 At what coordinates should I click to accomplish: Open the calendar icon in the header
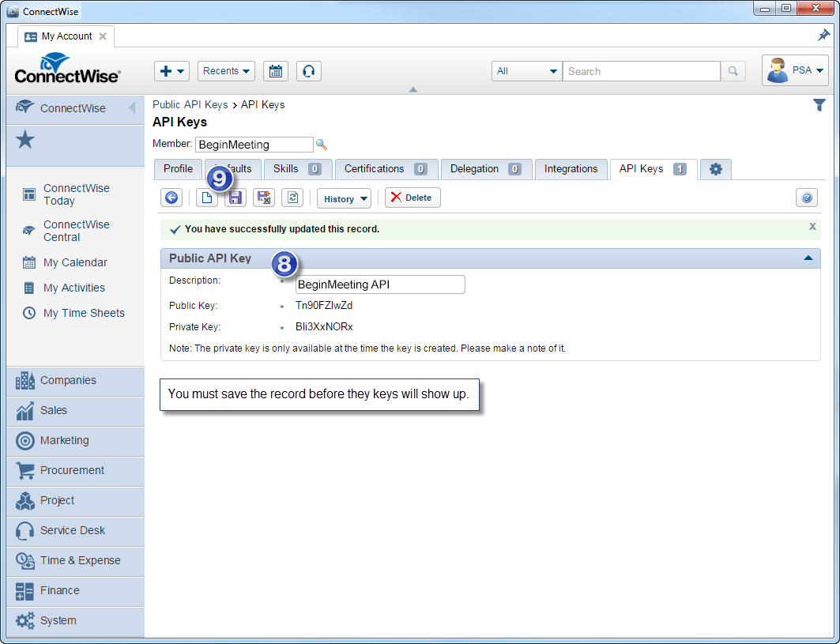click(x=275, y=71)
